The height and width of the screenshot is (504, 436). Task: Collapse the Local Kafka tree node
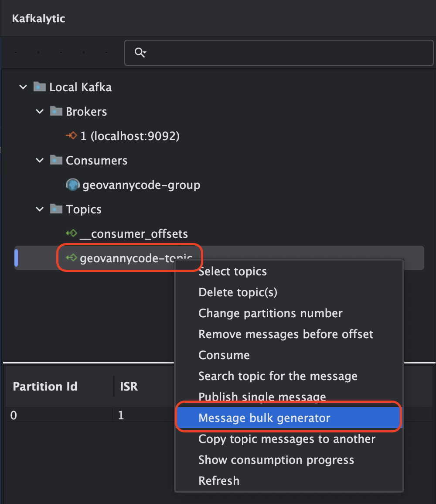[x=23, y=87]
